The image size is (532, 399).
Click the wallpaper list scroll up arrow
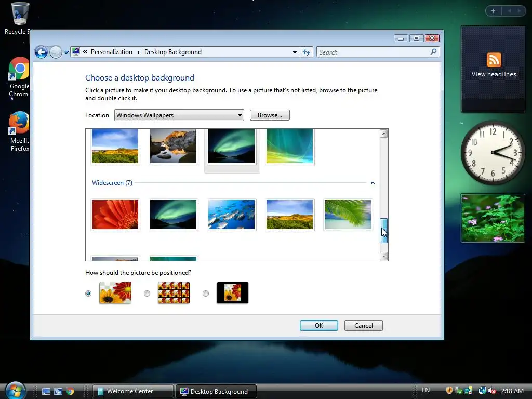pos(384,134)
